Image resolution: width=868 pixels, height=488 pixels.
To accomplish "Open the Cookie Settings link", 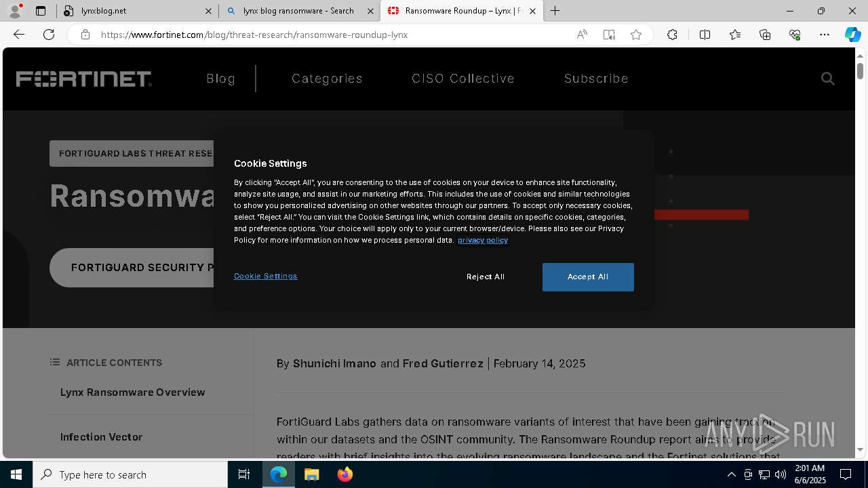I will pos(266,277).
